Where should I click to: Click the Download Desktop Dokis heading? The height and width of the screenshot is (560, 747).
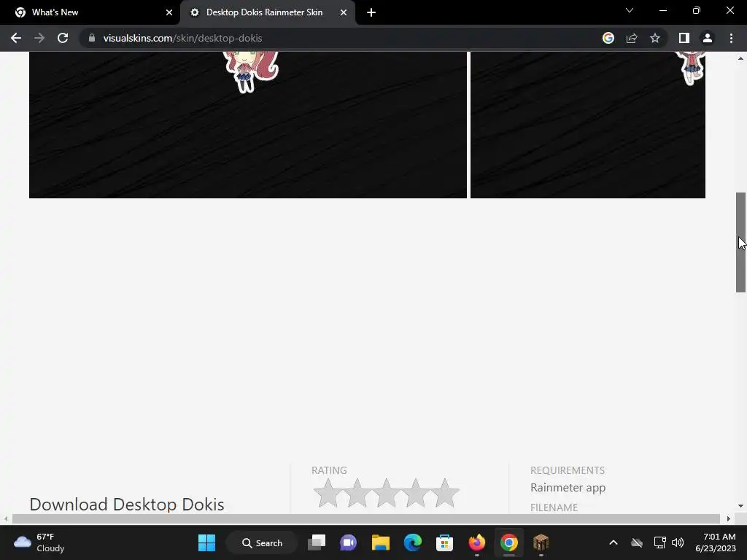pos(127,505)
